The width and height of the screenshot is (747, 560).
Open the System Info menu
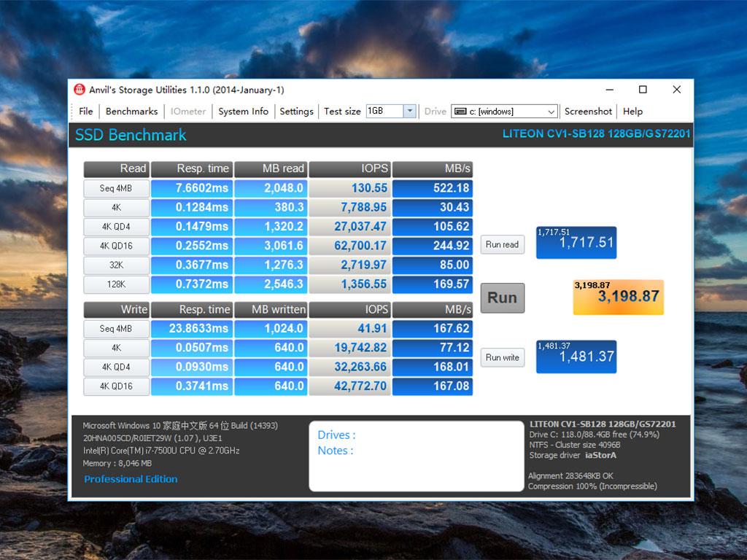(244, 112)
